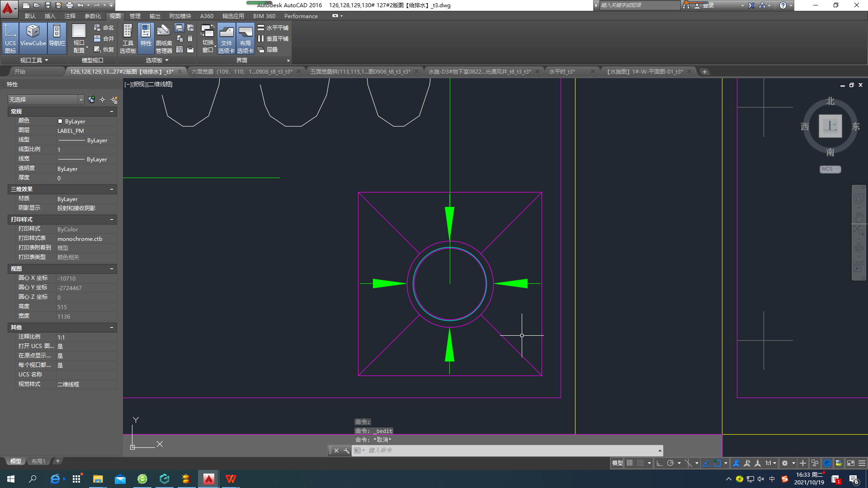Viewport: 868px width, 488px height.
Task: Open 图纸集管理器 sheet set manager
Action: point(164,39)
